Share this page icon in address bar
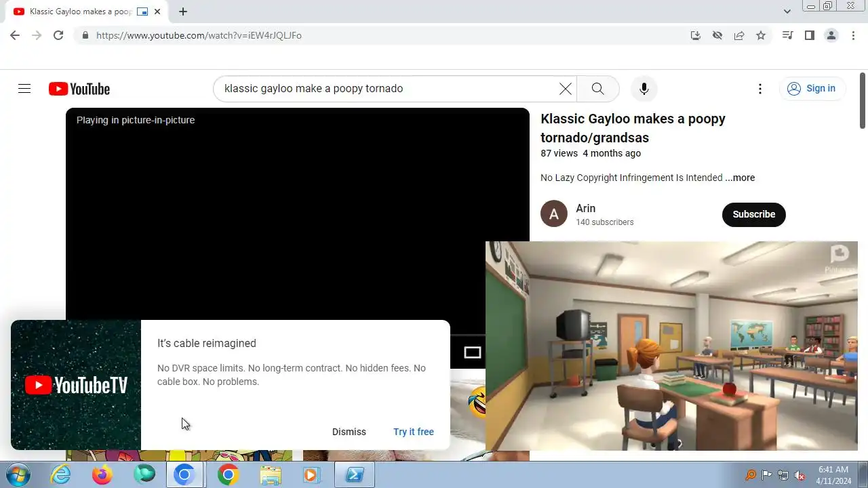The height and width of the screenshot is (488, 868). click(739, 35)
